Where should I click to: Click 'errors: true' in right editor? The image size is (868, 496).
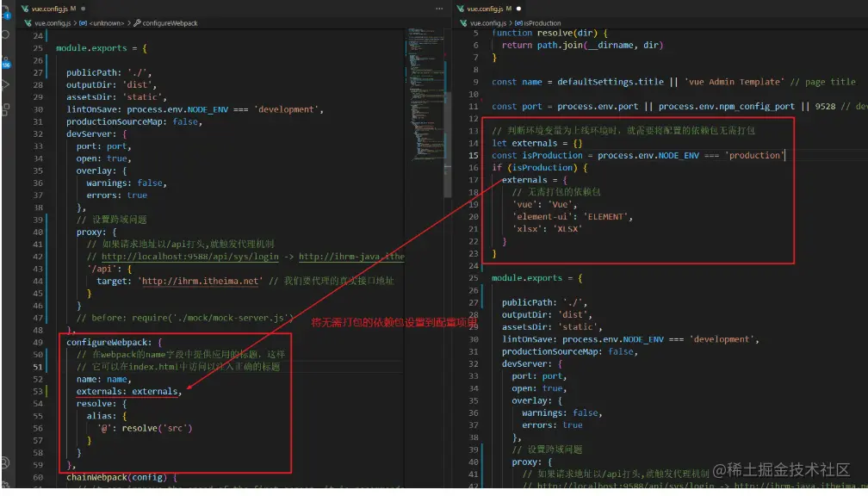[552, 425]
